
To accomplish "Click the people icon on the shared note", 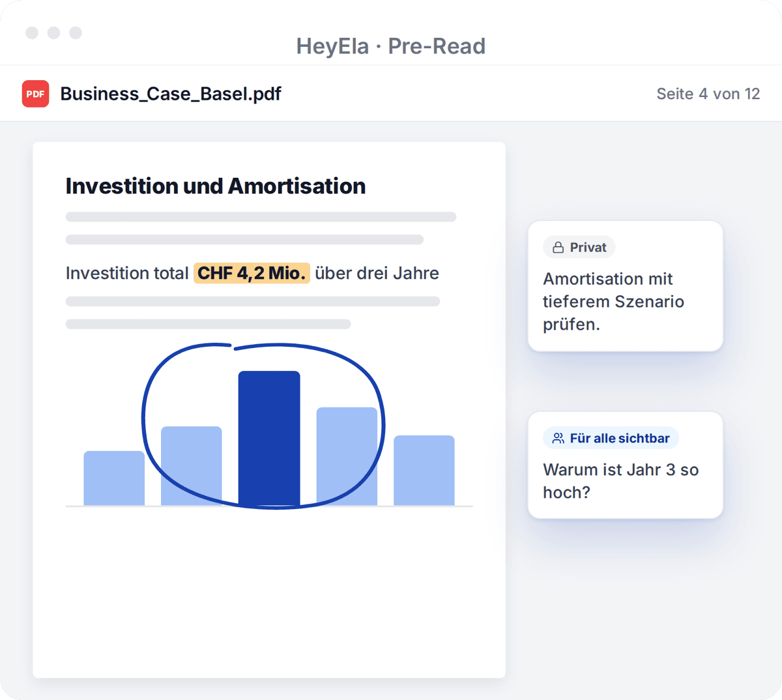I will point(558,439).
